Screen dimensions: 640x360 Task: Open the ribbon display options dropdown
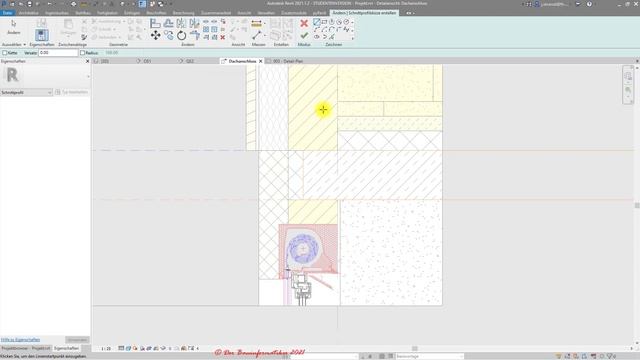pos(409,13)
